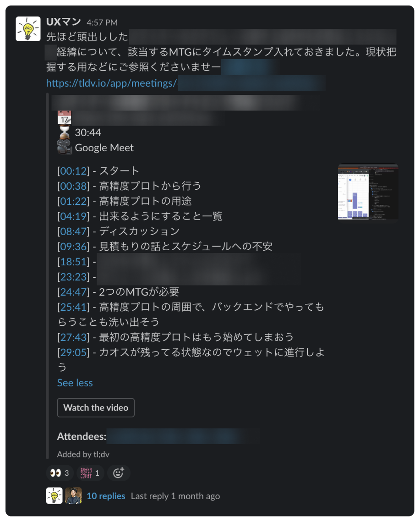Jump to 08:47 ディスカッション timestamp
This screenshot has width=420, height=522.
click(x=73, y=231)
